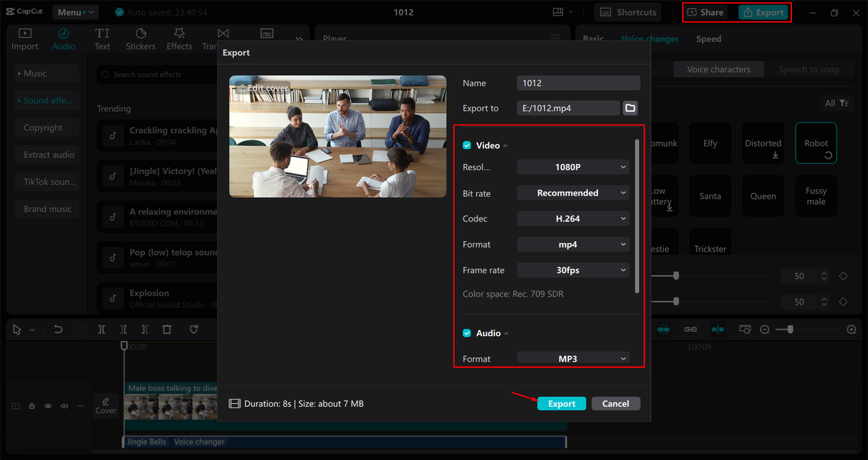Image resolution: width=868 pixels, height=460 pixels.
Task: Open the Frame rate 30fps dropdown
Action: (573, 270)
